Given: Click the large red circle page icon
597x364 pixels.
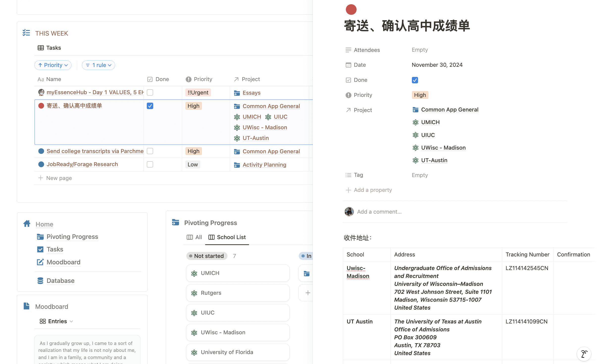Looking at the screenshot, I should [351, 10].
